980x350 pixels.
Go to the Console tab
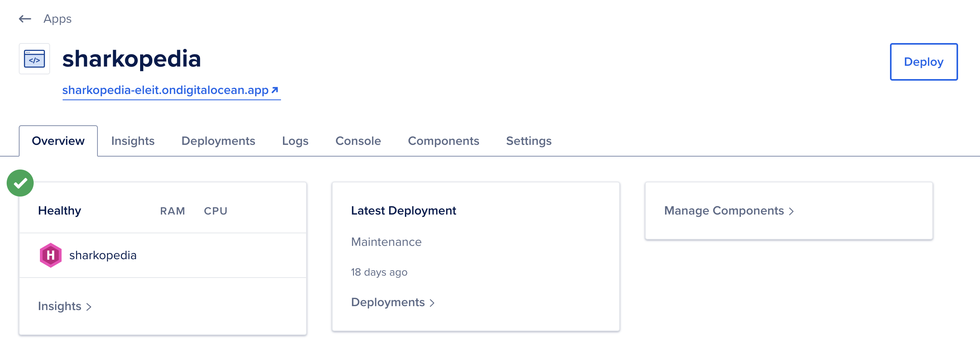click(x=358, y=141)
